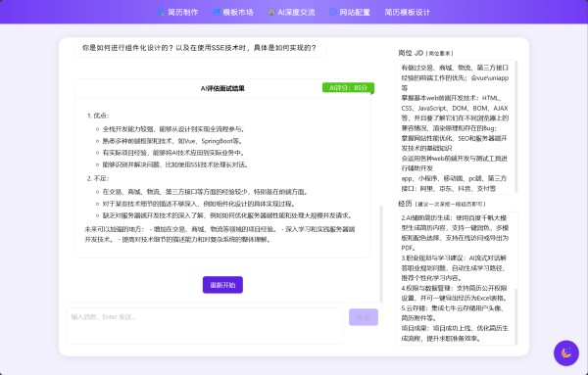Focus the chat message input box
This screenshot has height=375, width=588.
(x=205, y=326)
